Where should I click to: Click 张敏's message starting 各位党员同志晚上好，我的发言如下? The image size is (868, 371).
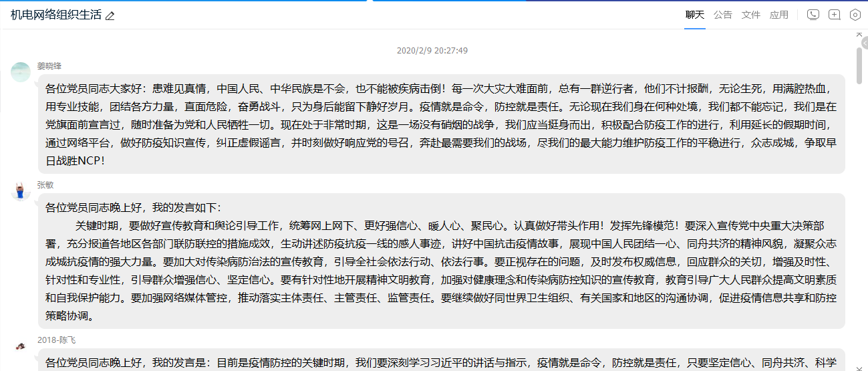(x=441, y=261)
